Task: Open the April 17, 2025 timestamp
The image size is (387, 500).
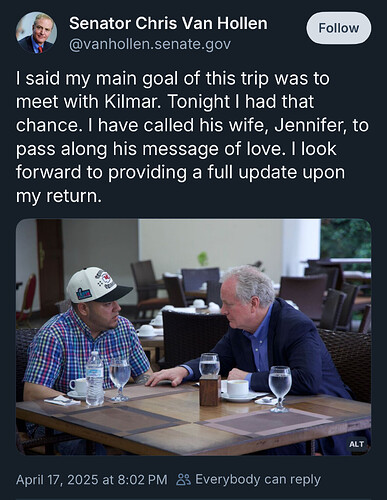Action: click(92, 480)
